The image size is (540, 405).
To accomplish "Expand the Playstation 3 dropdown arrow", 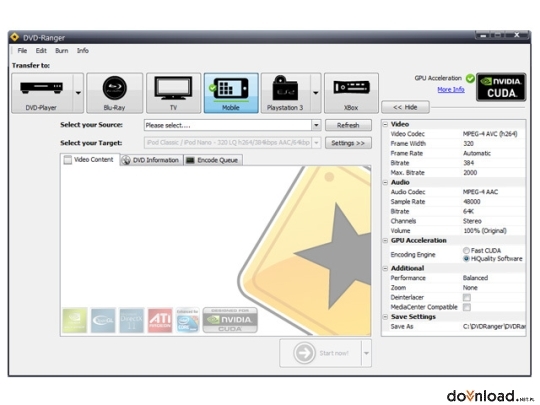I will pyautogui.click(x=315, y=93).
